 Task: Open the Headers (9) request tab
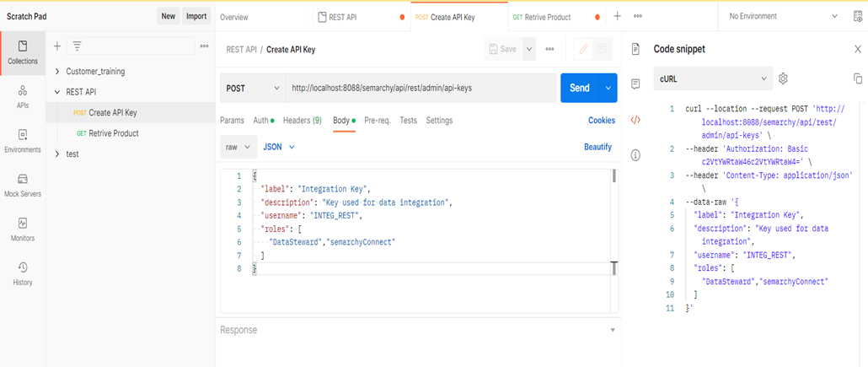pyautogui.click(x=303, y=121)
